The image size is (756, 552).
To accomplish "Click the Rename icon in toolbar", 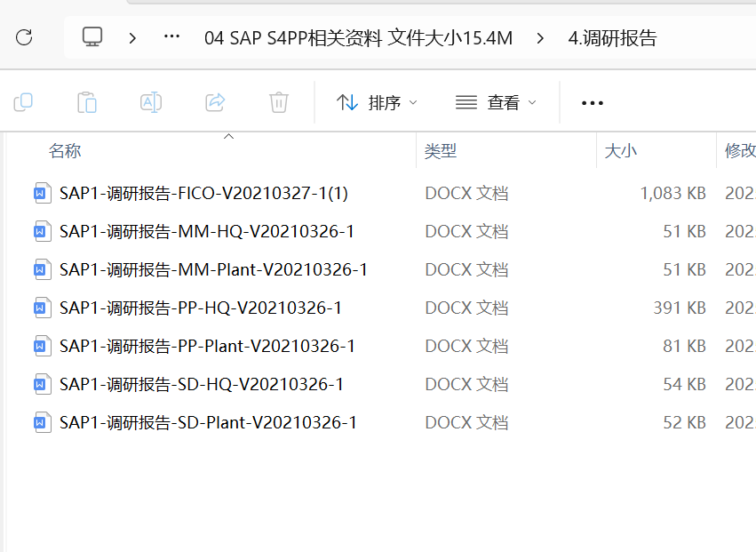I will click(x=151, y=102).
